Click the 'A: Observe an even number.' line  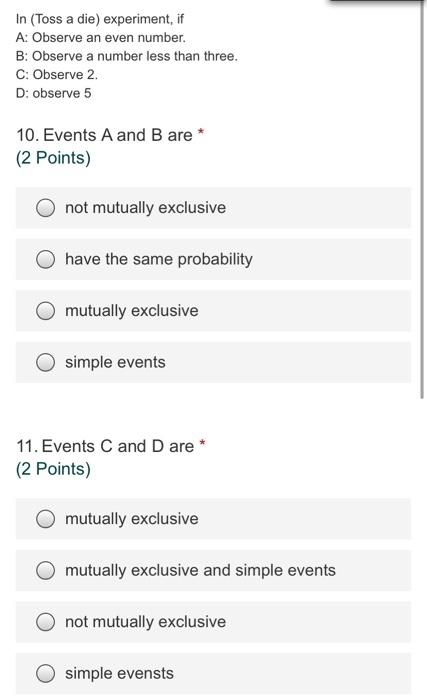[100, 38]
